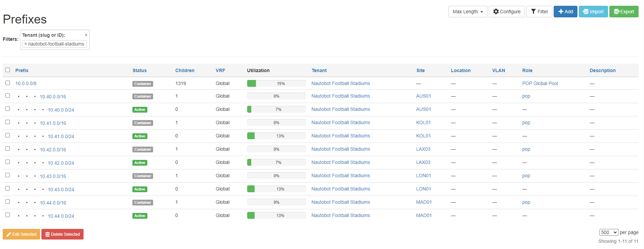
Task: Click the Configure gear icon button
Action: [507, 12]
